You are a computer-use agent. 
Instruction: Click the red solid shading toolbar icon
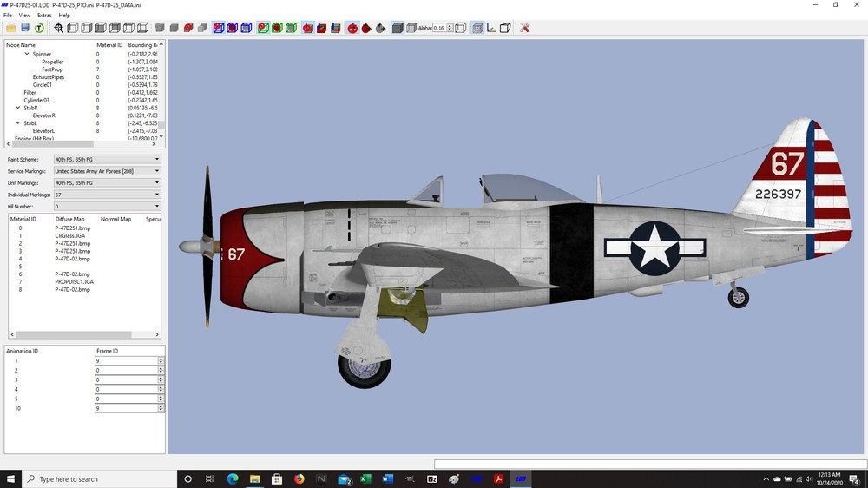pyautogui.click(x=188, y=28)
